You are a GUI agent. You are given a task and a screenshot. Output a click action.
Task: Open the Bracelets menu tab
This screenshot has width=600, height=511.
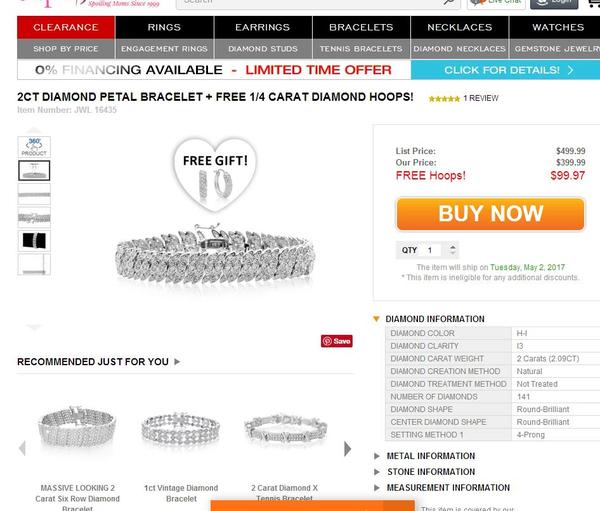coord(361,27)
